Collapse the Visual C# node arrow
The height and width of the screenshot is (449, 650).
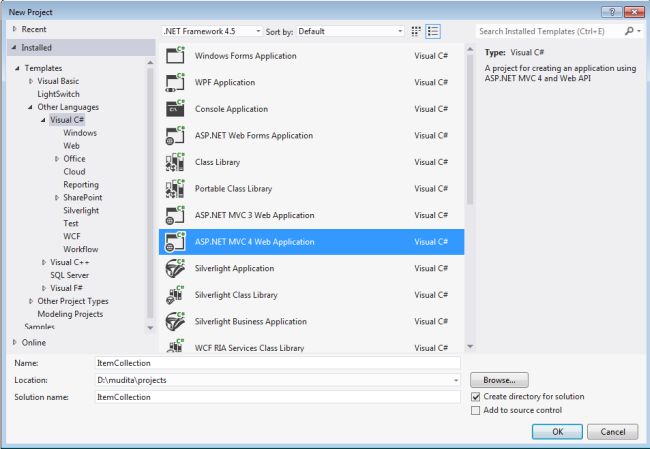pos(43,120)
